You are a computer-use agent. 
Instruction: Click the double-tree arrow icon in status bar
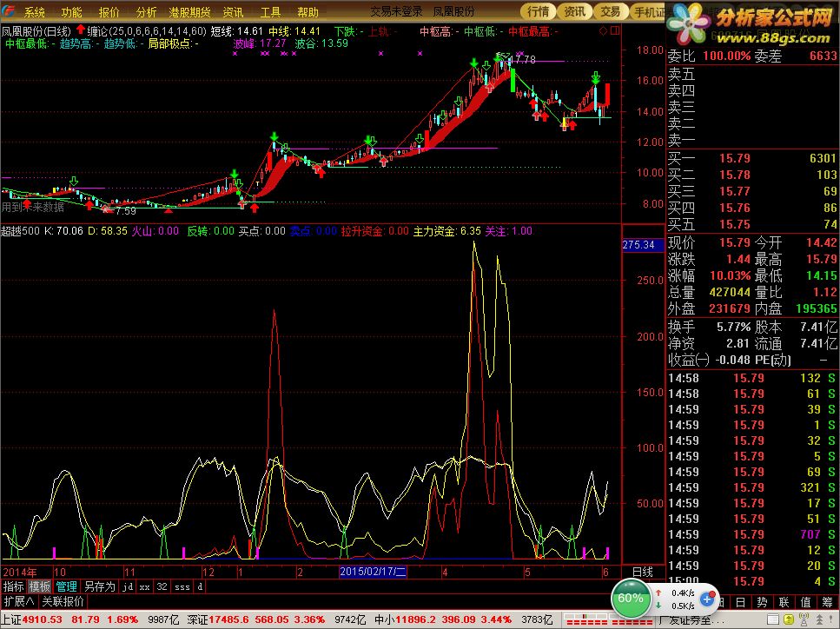(x=820, y=620)
